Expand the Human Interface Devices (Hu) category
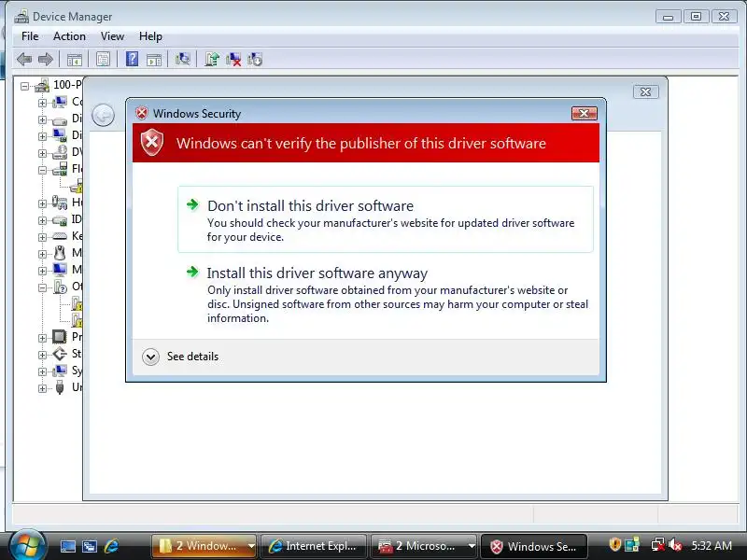Image resolution: width=747 pixels, height=560 pixels. tap(42, 203)
